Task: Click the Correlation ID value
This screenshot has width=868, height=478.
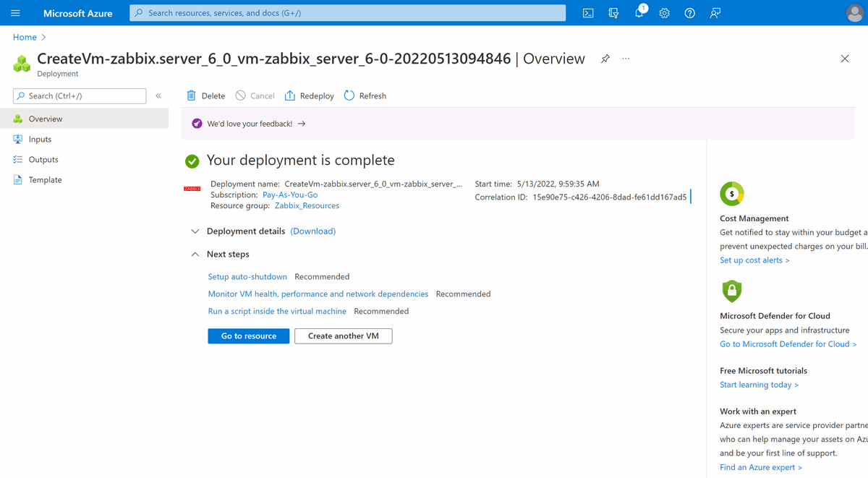Action: pyautogui.click(x=610, y=197)
